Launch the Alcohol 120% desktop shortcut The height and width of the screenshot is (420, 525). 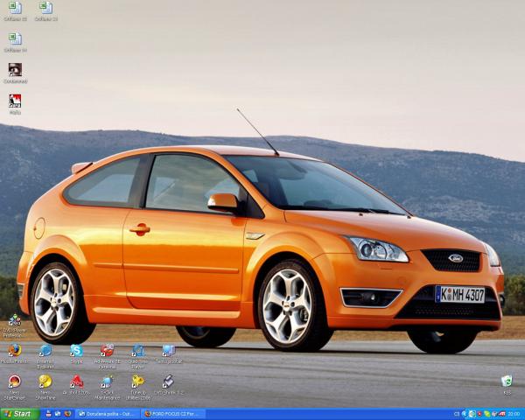(x=76, y=381)
